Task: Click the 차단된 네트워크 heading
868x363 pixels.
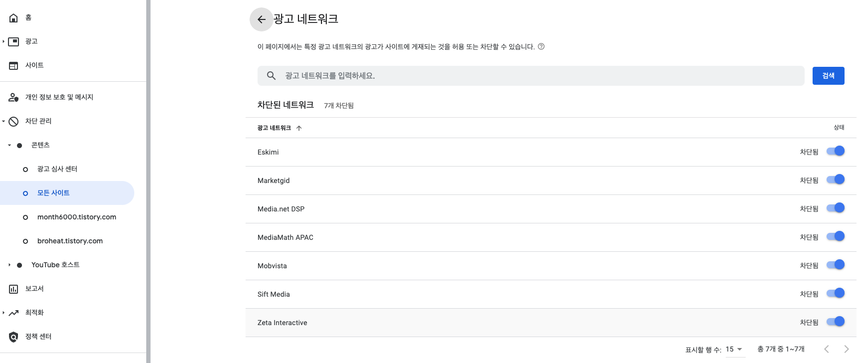Action: point(286,105)
